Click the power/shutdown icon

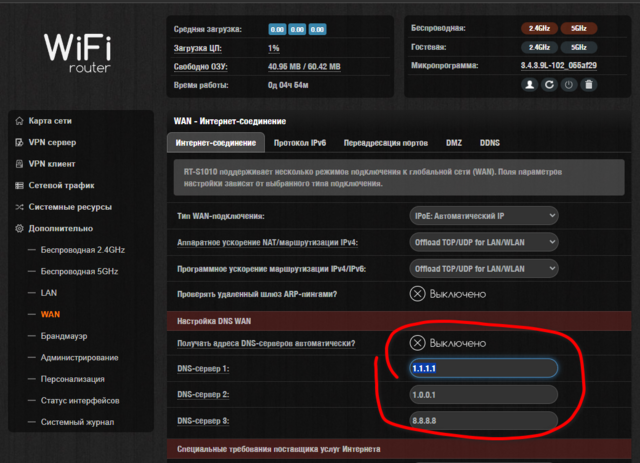point(569,85)
